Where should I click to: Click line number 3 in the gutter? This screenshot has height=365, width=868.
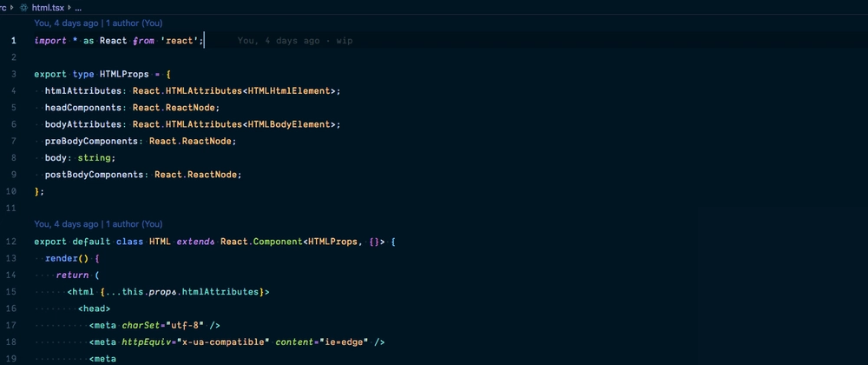coord(13,74)
